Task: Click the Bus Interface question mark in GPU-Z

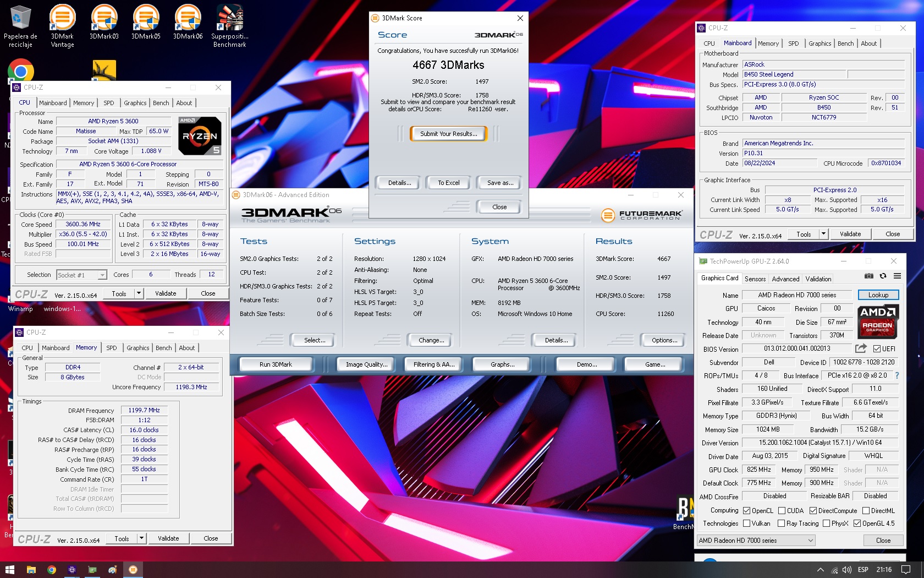Action: pos(897,375)
